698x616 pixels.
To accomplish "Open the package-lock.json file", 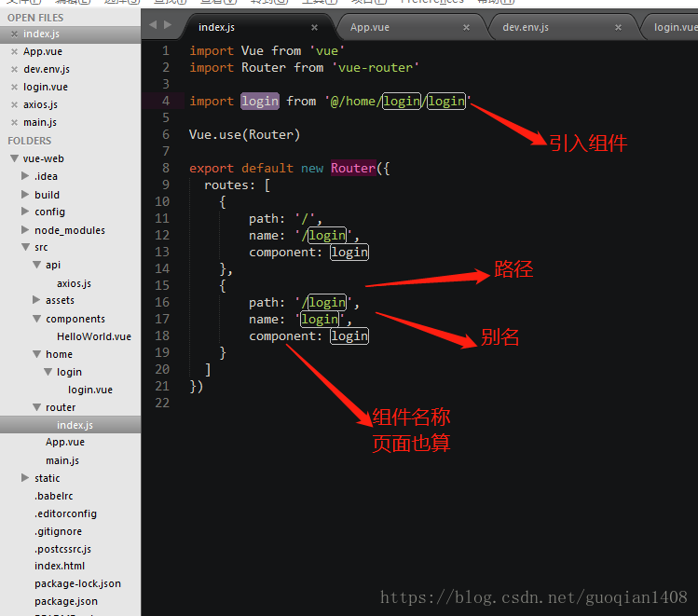I will click(x=78, y=584).
